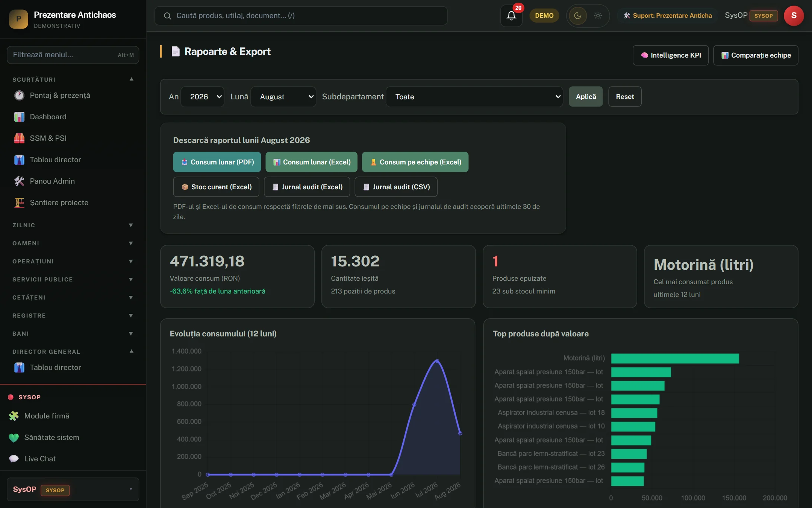Viewport: 812px width, 508px height.
Task: Open the An year dropdown
Action: (x=202, y=97)
